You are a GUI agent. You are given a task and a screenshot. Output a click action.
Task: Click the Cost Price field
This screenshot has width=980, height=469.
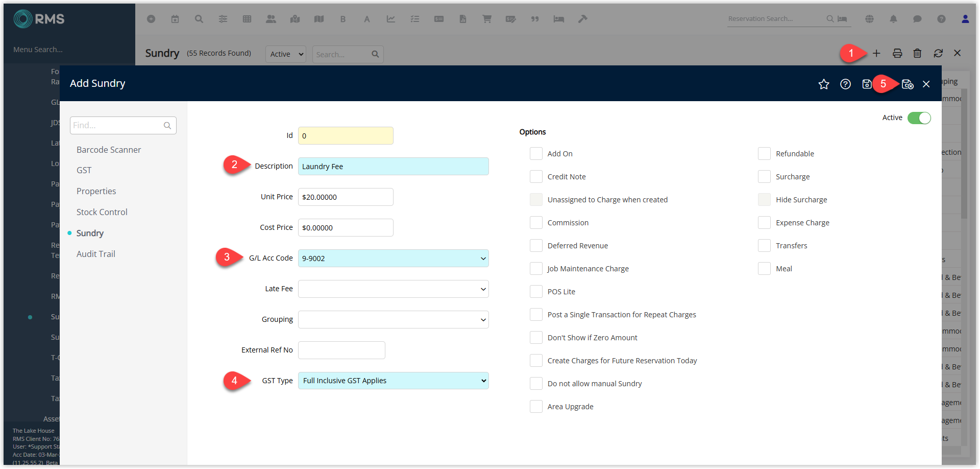click(346, 228)
